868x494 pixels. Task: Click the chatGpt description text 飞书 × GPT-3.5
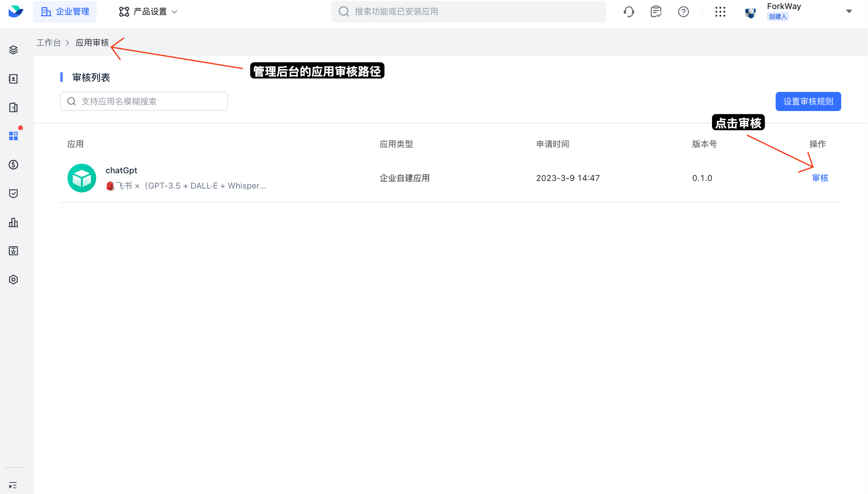pyautogui.click(x=186, y=186)
